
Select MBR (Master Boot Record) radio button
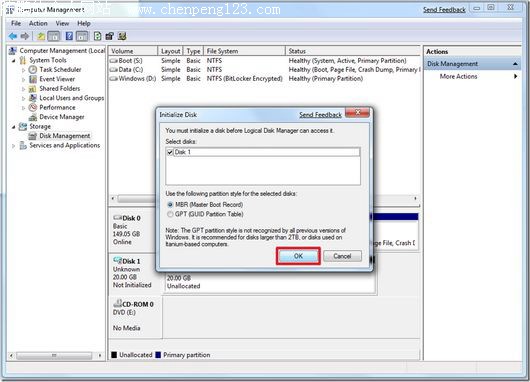click(170, 205)
